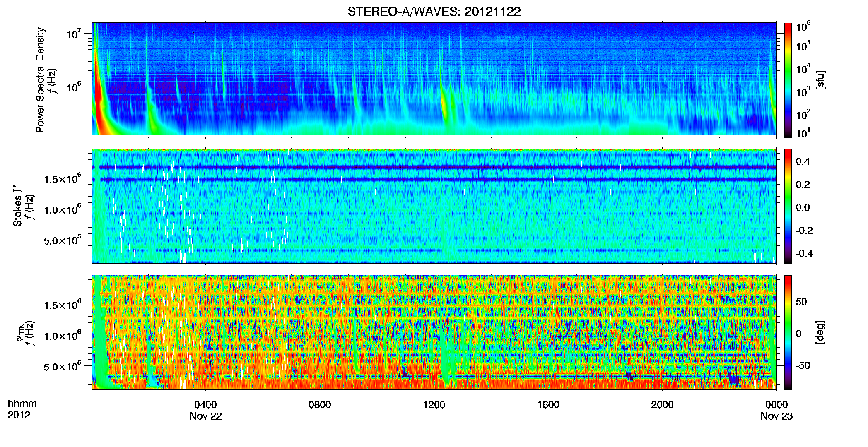Click the 1.0×10^6 tick of the Stokes V panel
This screenshot has width=868, height=447.
[x=62, y=209]
